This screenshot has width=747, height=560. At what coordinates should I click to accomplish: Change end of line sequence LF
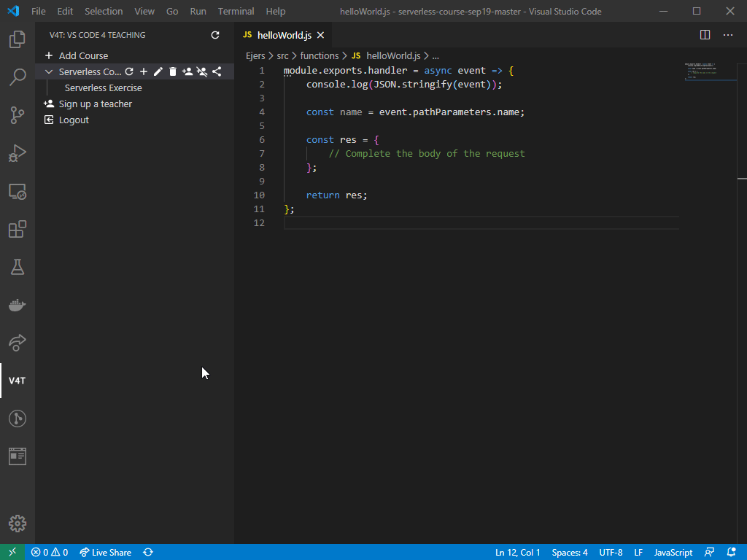(638, 553)
